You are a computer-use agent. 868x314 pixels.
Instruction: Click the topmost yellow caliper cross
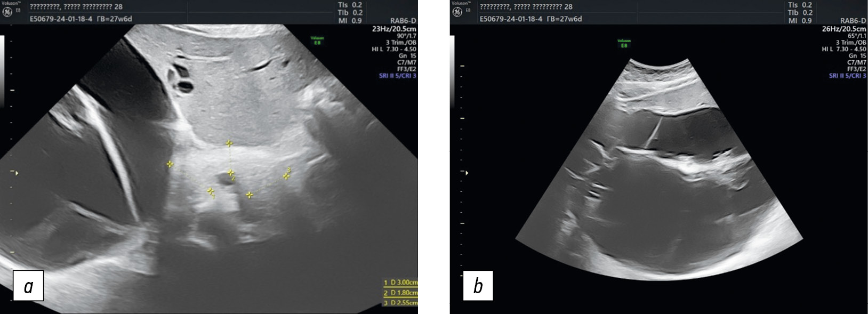click(229, 143)
